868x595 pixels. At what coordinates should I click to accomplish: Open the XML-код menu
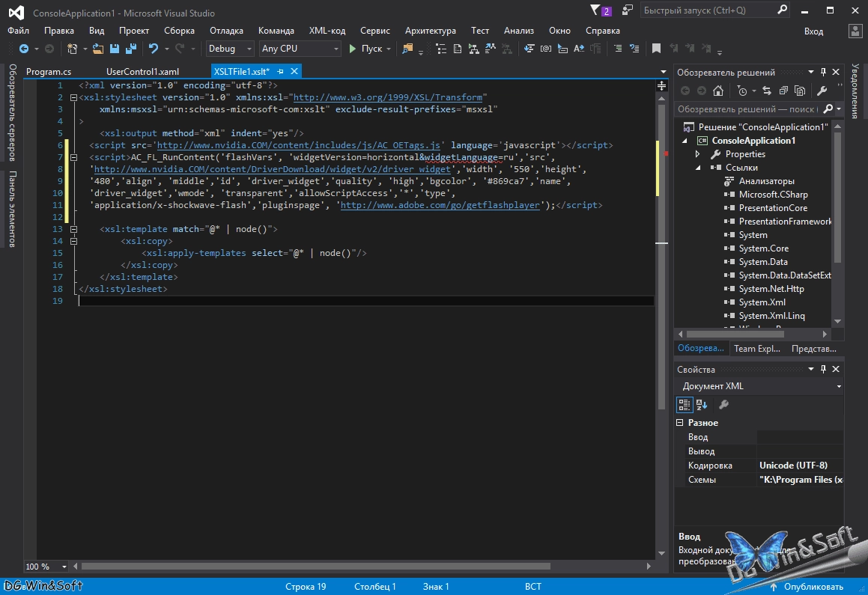tap(327, 31)
